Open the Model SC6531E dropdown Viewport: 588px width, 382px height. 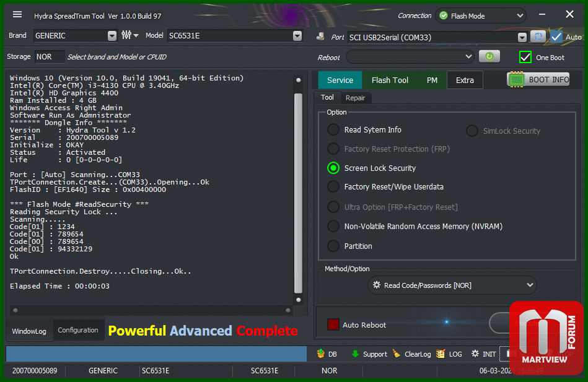(297, 36)
